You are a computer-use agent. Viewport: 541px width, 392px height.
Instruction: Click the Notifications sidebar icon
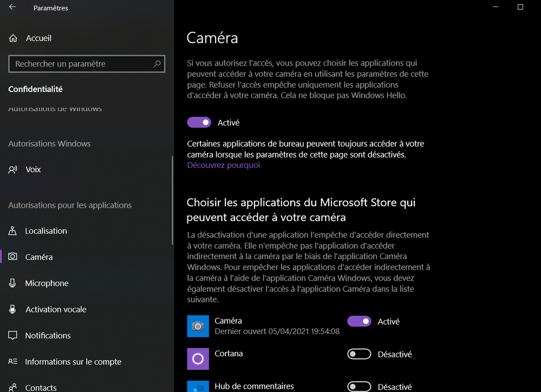pos(13,336)
